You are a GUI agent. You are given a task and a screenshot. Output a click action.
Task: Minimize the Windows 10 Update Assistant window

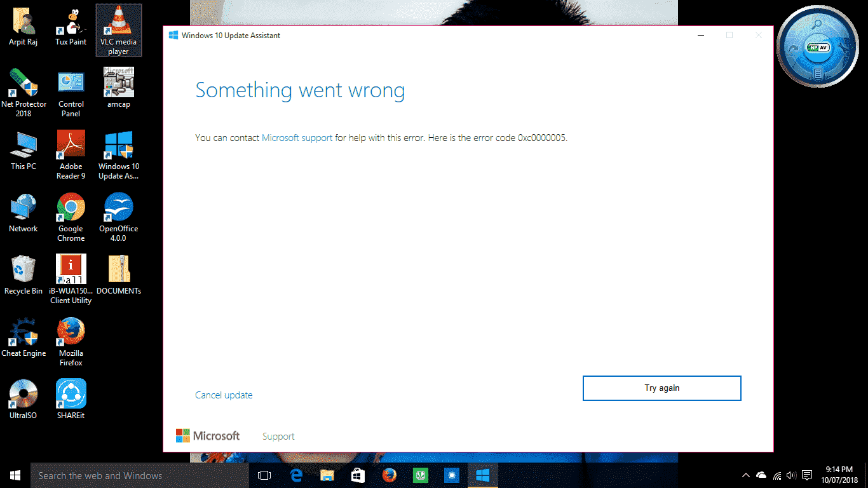[700, 36]
